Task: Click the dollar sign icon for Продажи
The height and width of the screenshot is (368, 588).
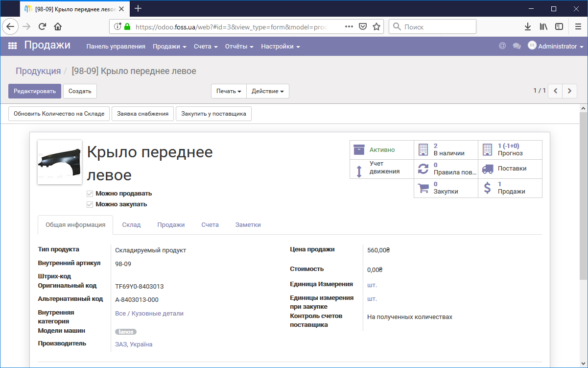Action: click(487, 188)
